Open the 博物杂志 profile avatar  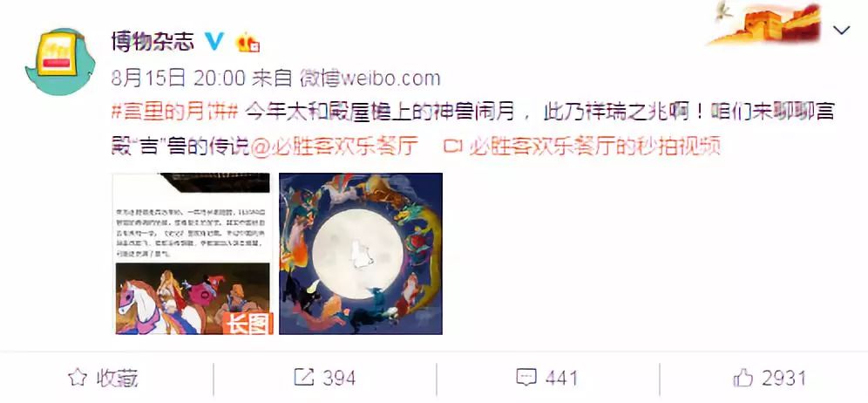60,62
